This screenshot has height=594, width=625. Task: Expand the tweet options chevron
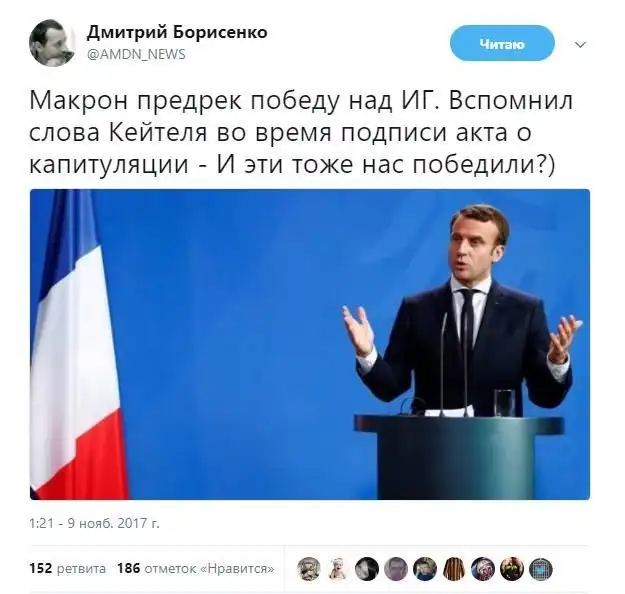pyautogui.click(x=581, y=44)
